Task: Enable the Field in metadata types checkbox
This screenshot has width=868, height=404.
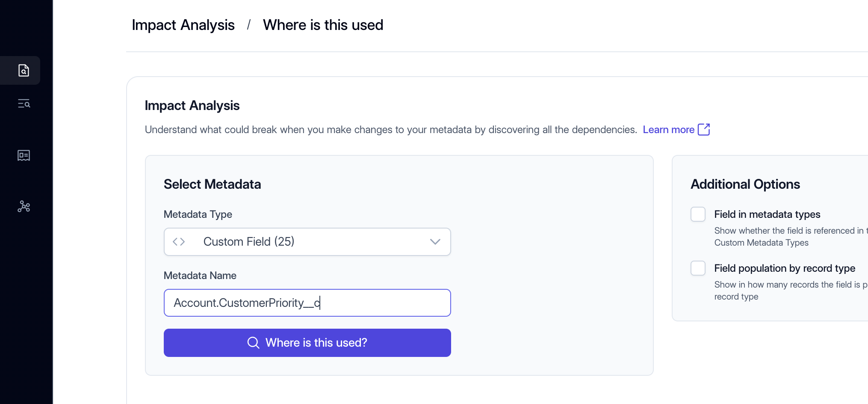Action: 698,214
